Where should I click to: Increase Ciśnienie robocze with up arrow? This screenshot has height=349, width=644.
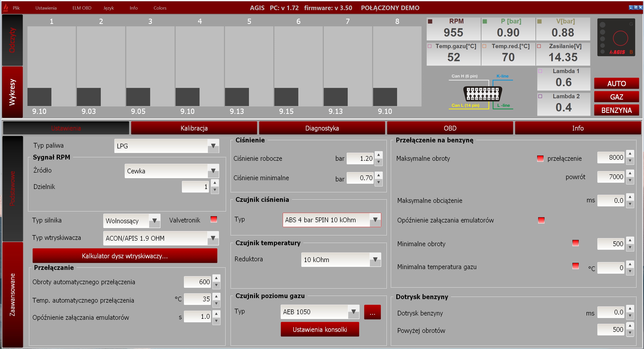click(378, 155)
